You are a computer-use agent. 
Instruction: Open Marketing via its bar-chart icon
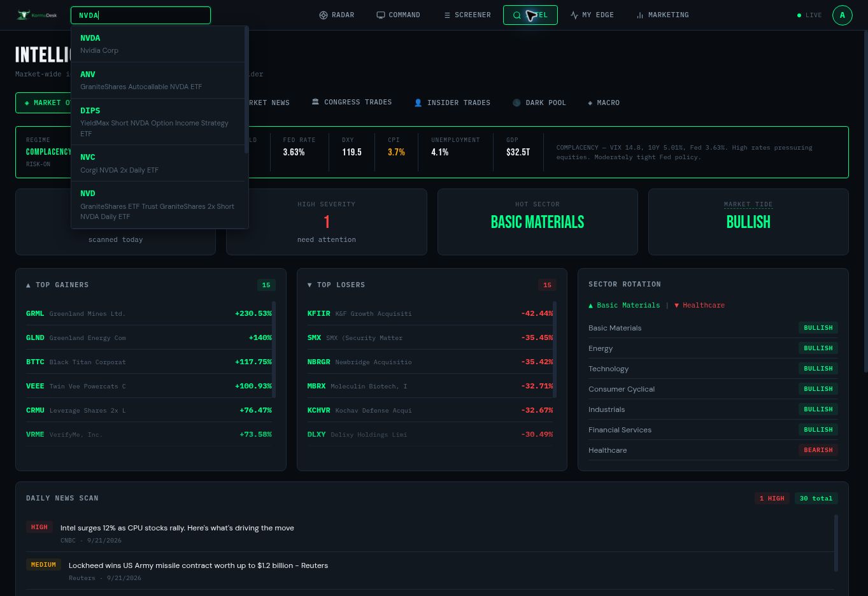(639, 15)
